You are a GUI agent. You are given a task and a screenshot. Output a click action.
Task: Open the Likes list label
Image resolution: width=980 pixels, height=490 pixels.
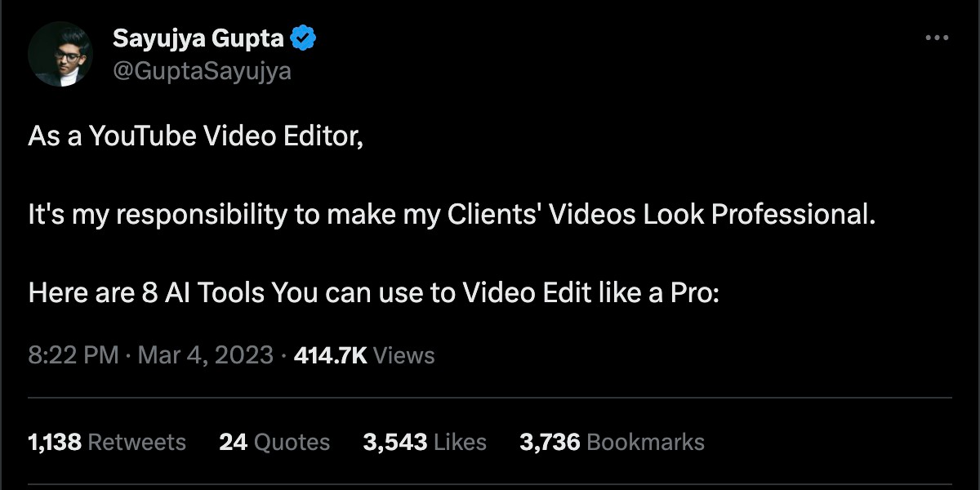click(460, 443)
